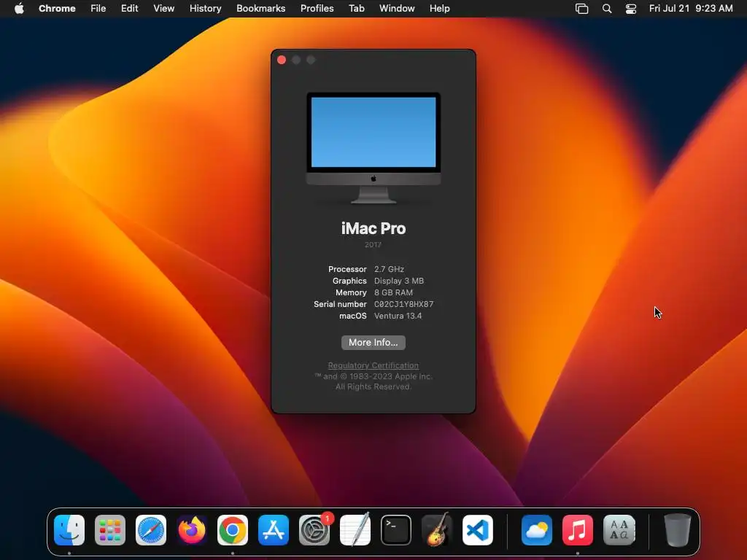Open Font Book from the dock
Image resolution: width=747 pixels, height=560 pixels.
point(619,530)
